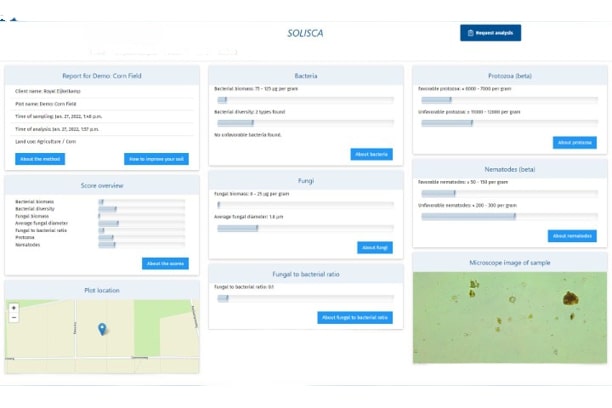Click the favorable protozoa progress bar
The width and height of the screenshot is (612, 408).
[508, 100]
